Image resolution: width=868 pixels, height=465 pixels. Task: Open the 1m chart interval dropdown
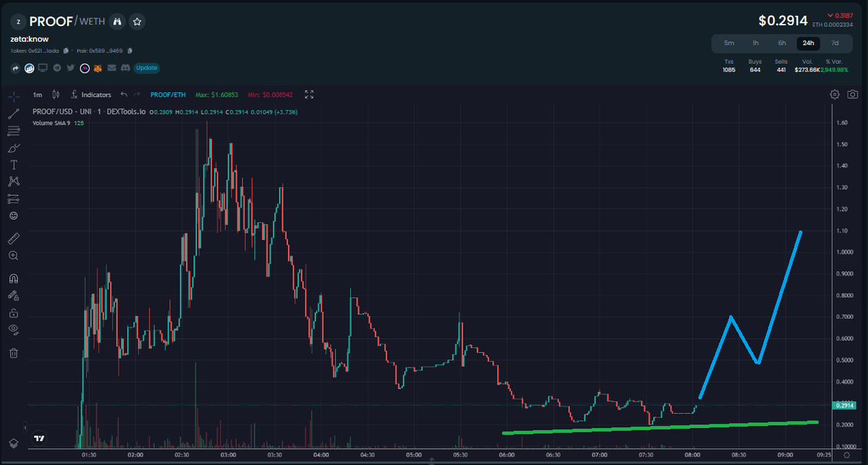click(38, 95)
